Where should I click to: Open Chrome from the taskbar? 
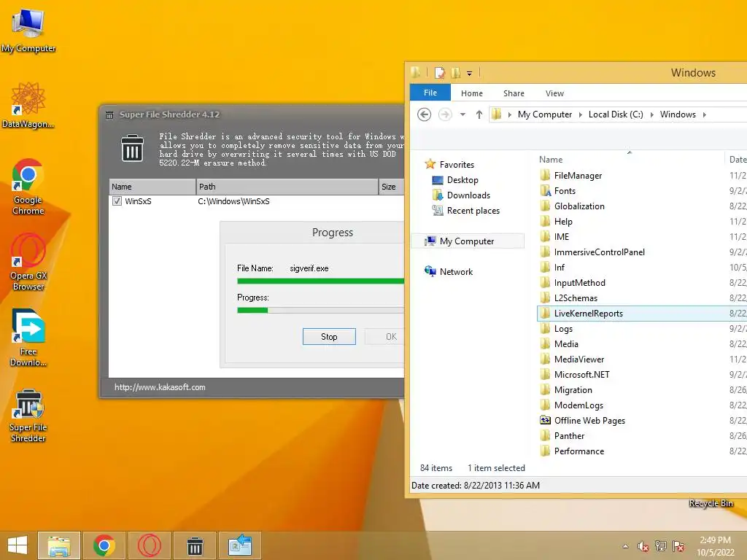tap(104, 545)
